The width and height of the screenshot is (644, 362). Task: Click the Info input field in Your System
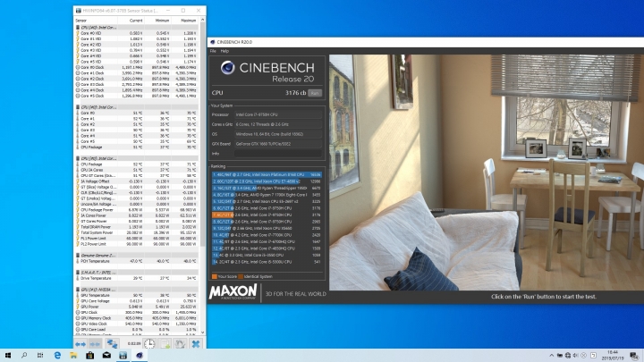(278, 154)
